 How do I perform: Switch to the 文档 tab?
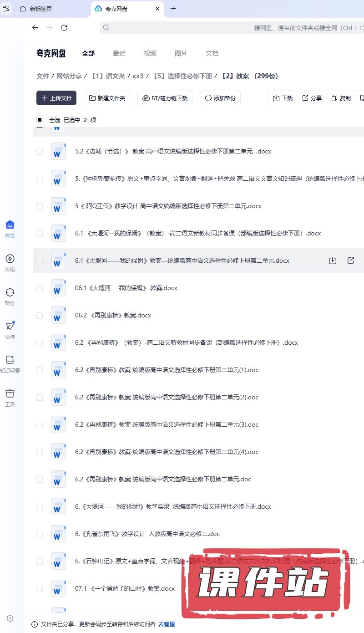click(x=212, y=53)
